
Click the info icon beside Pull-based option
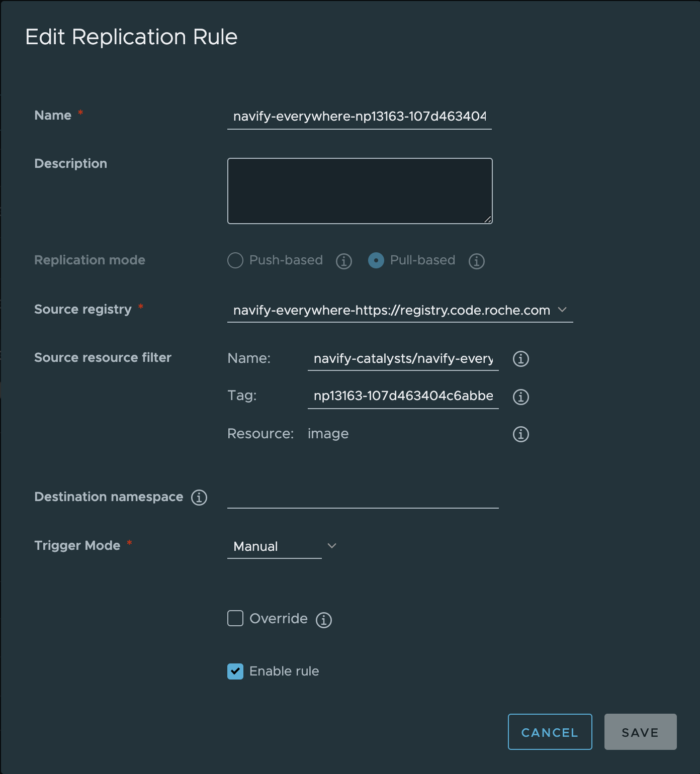[x=476, y=261]
